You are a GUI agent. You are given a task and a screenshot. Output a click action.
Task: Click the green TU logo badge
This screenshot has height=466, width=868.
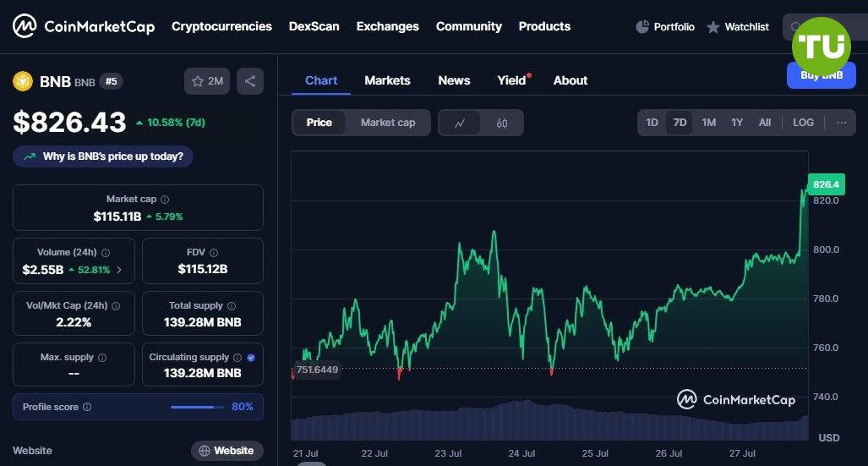(821, 46)
